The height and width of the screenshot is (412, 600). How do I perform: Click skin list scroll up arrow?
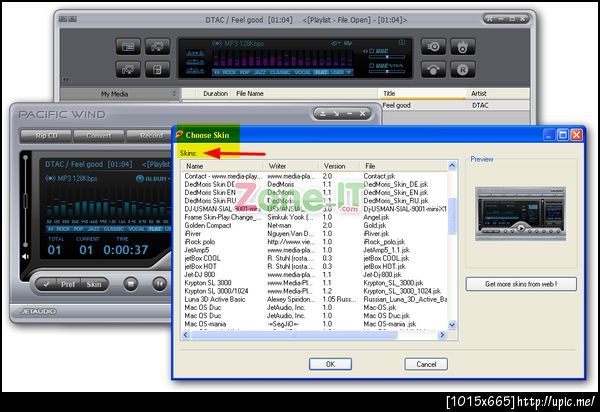click(452, 166)
